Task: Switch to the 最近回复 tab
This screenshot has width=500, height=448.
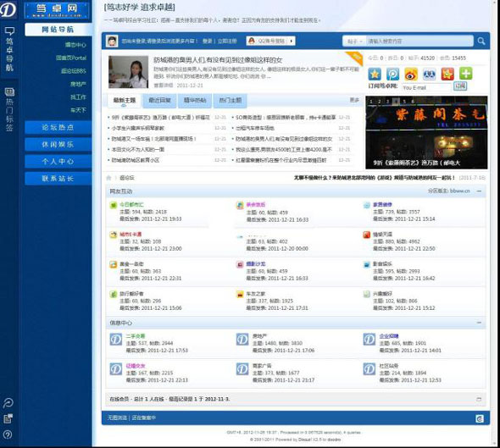Action: coord(159,101)
